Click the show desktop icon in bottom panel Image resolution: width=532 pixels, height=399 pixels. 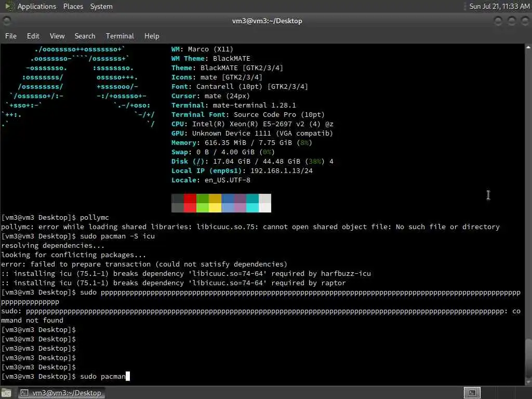tap(6, 393)
